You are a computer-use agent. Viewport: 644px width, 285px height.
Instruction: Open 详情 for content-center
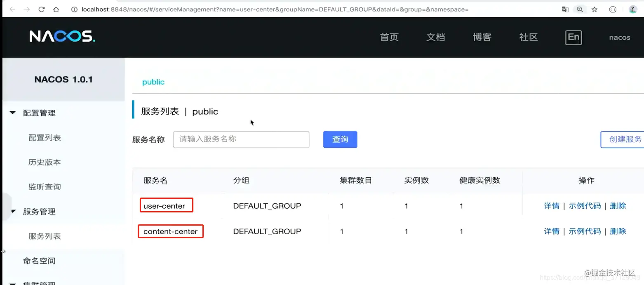coord(552,231)
